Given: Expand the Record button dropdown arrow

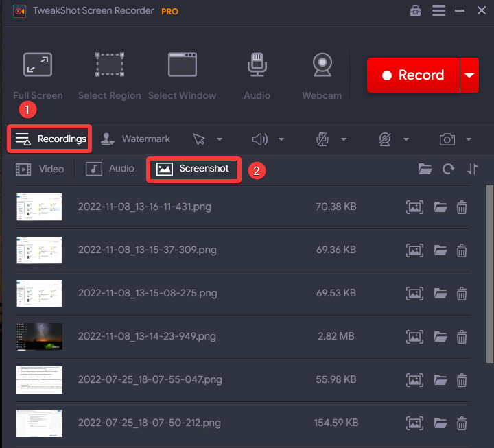Looking at the screenshot, I should pyautogui.click(x=469, y=75).
